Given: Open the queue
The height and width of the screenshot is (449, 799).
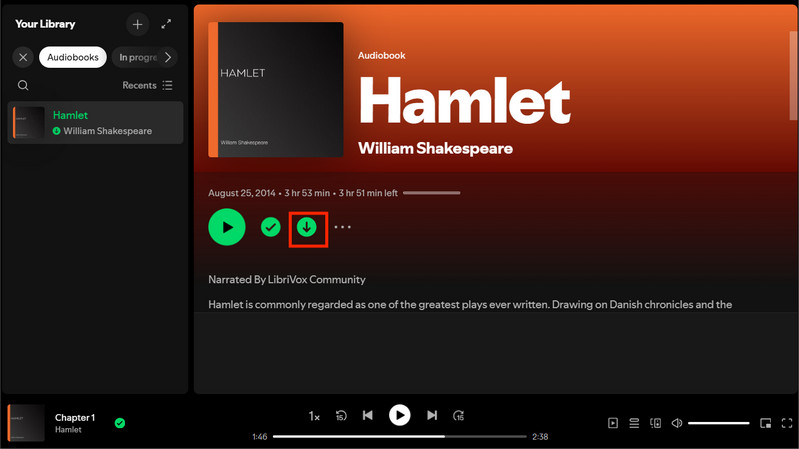Looking at the screenshot, I should [x=634, y=423].
